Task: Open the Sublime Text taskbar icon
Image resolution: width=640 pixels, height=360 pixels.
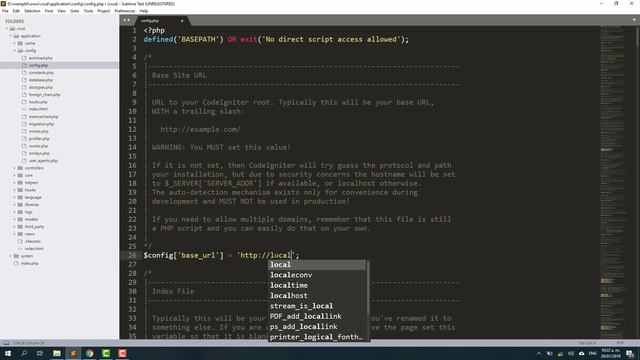Action: (x=73, y=353)
